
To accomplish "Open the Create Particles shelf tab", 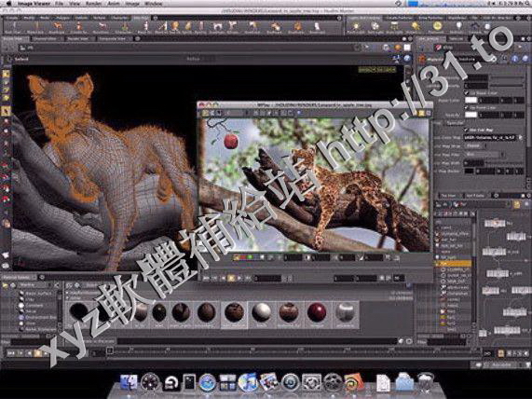I will coord(400,18).
